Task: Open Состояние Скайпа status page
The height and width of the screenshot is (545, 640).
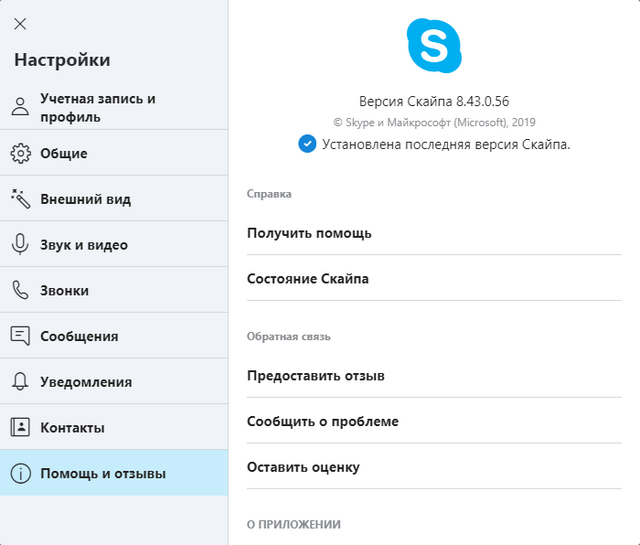Action: (x=308, y=279)
